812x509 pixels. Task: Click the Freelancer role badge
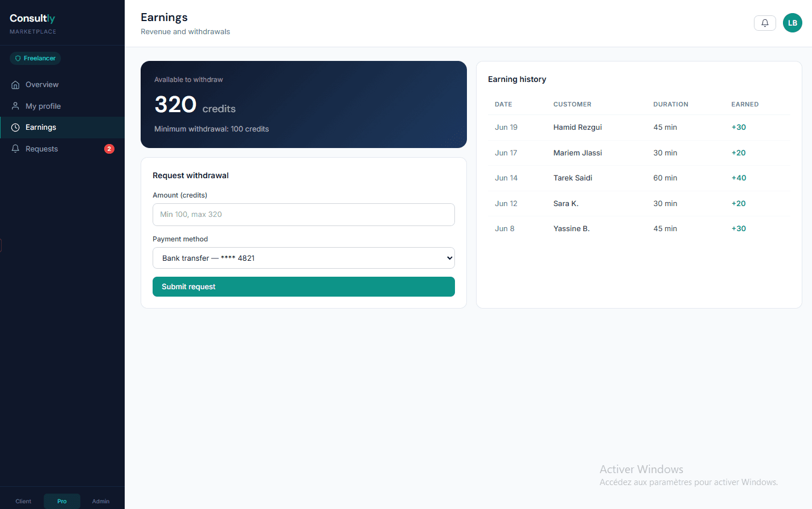point(35,58)
